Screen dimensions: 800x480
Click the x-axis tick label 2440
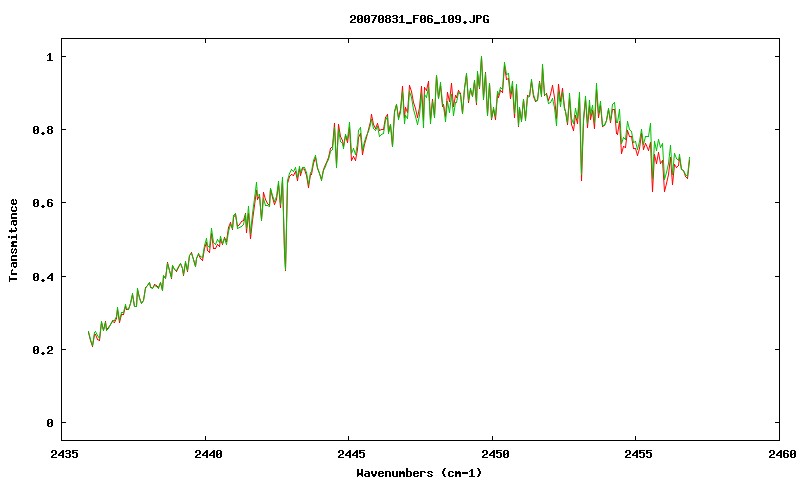tap(208, 454)
